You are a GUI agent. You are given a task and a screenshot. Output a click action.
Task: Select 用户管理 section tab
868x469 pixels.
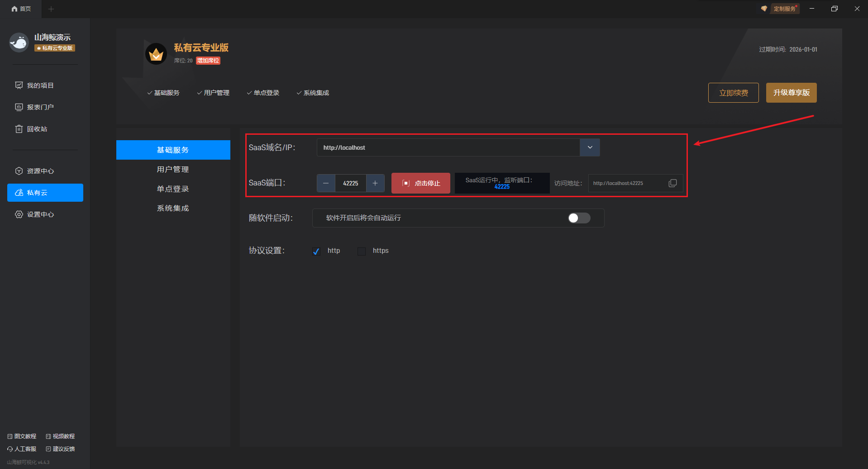pyautogui.click(x=173, y=169)
